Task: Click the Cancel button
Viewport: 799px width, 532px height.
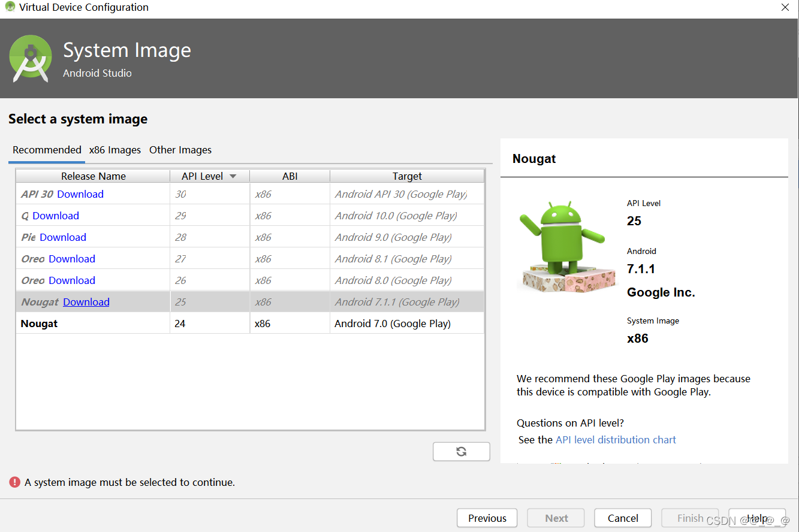Action: pyautogui.click(x=623, y=518)
